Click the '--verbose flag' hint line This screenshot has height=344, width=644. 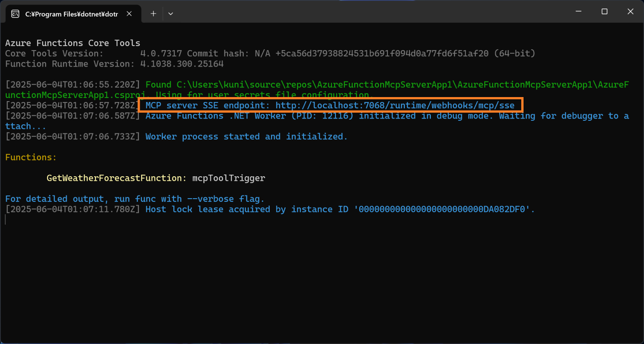coord(135,199)
